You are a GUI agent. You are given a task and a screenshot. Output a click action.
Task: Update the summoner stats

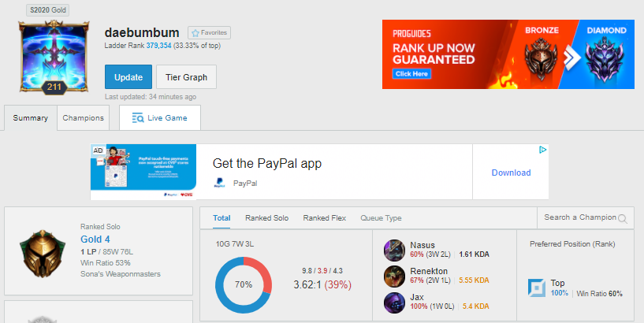pos(128,76)
